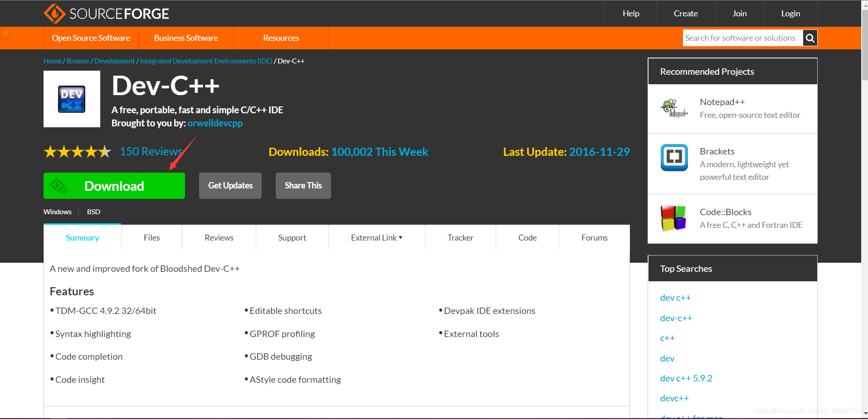Select the BSD platform label

(x=93, y=212)
